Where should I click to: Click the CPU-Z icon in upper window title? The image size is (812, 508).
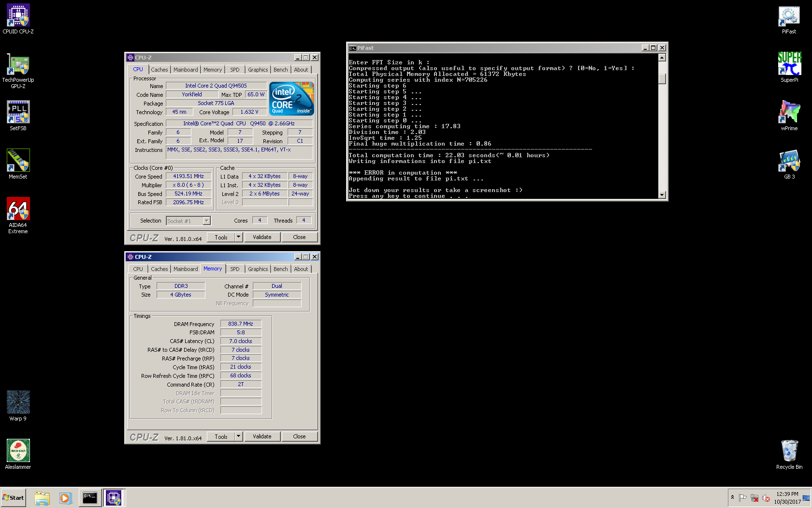point(130,58)
